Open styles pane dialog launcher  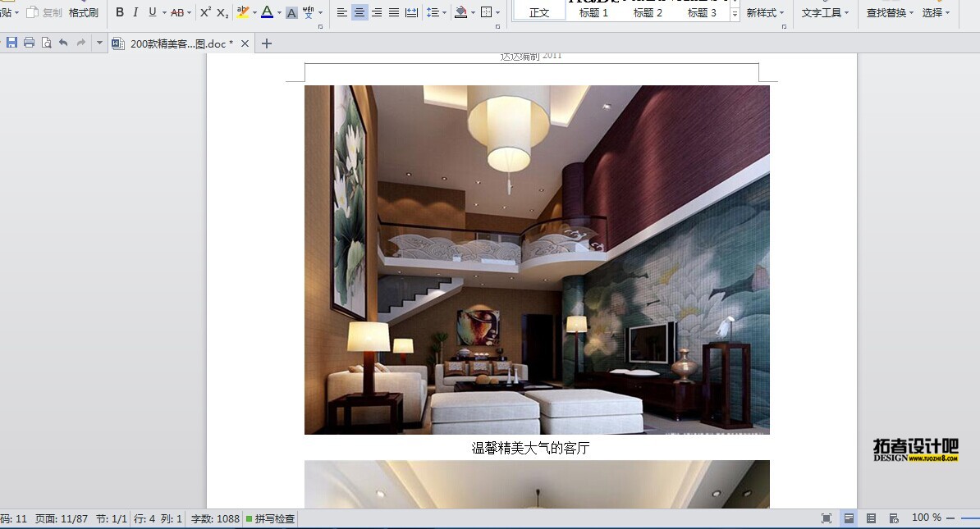[x=784, y=27]
